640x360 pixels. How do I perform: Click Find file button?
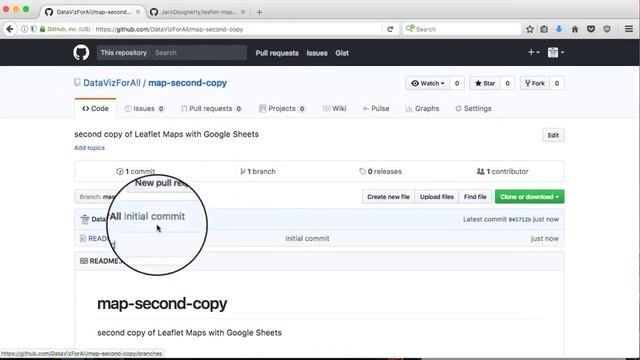point(475,197)
